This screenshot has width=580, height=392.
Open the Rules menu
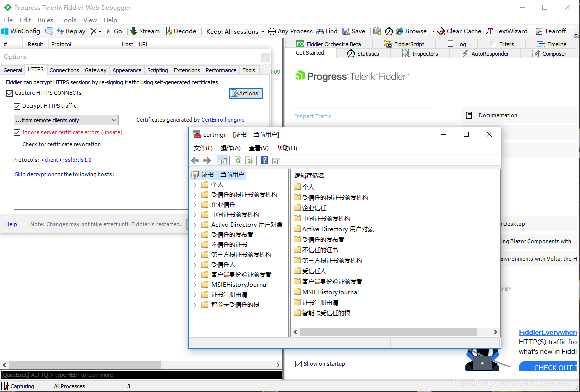(x=45, y=20)
